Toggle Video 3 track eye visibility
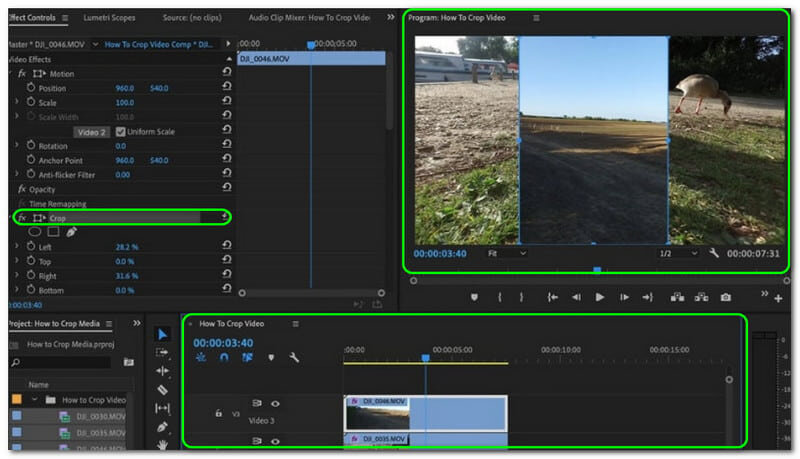The height and width of the screenshot is (459, 800). point(275,404)
